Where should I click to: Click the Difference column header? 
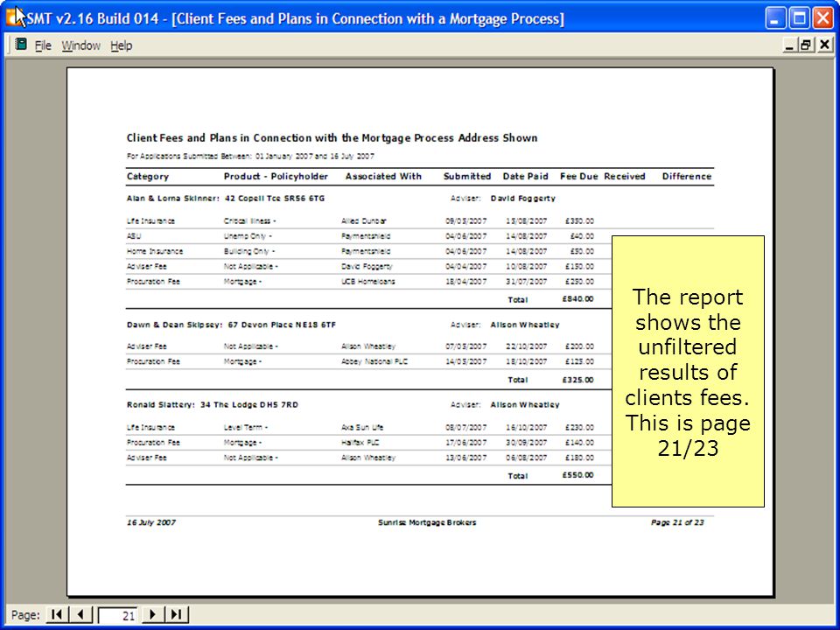(x=687, y=176)
